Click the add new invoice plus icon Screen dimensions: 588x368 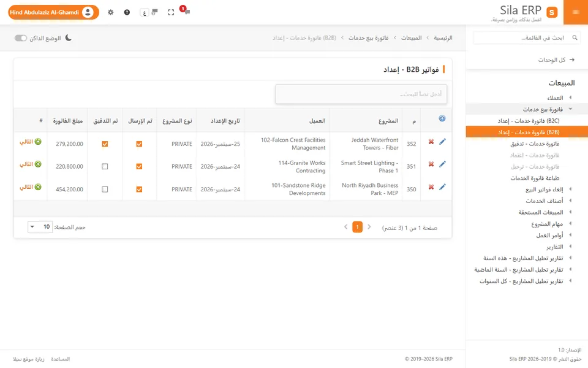[442, 118]
